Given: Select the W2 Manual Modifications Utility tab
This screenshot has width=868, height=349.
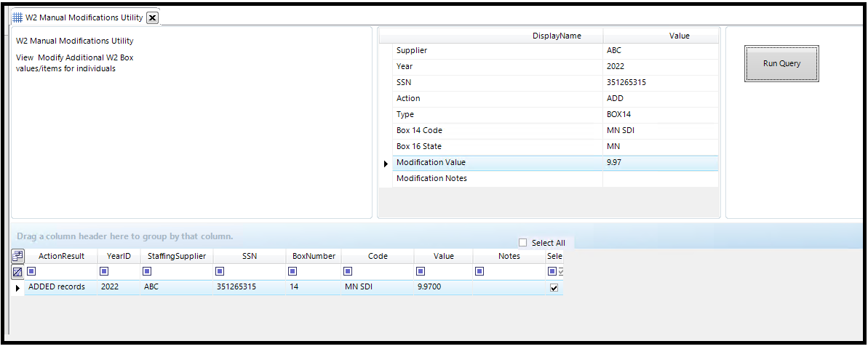Looking at the screenshot, I should coord(84,17).
